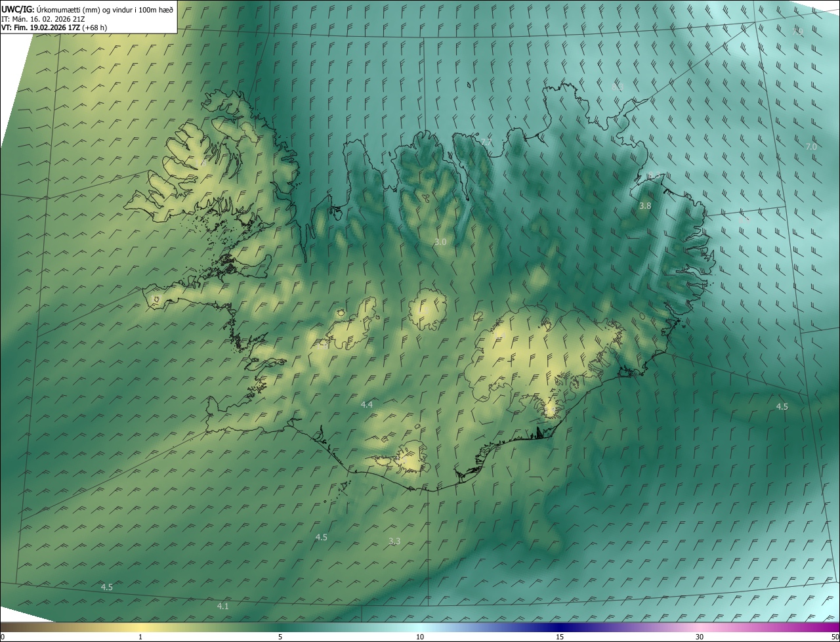The height and width of the screenshot is (642, 840).
Task: Click the 7.9 value on the map
Action: 797,32
